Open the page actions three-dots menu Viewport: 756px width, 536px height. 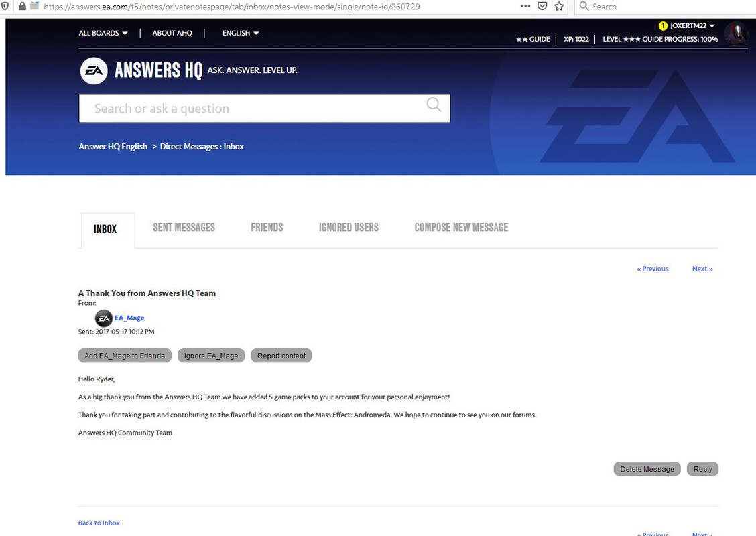pos(525,6)
